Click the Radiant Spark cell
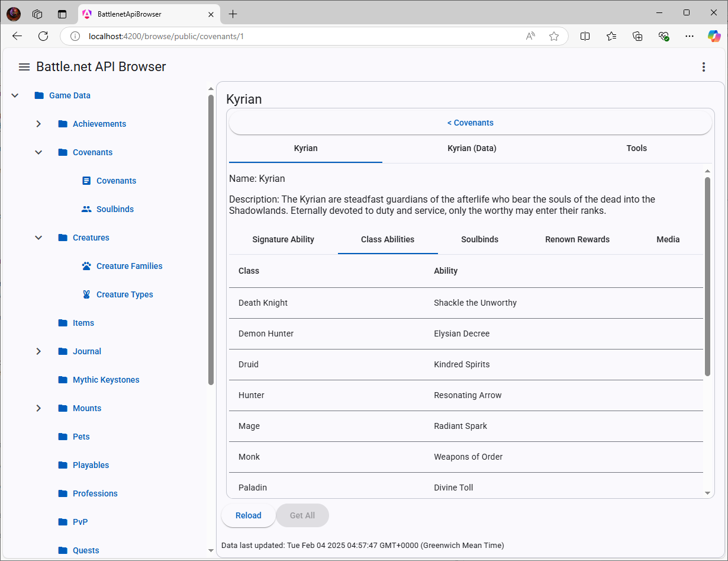The width and height of the screenshot is (728, 561). [x=460, y=426]
